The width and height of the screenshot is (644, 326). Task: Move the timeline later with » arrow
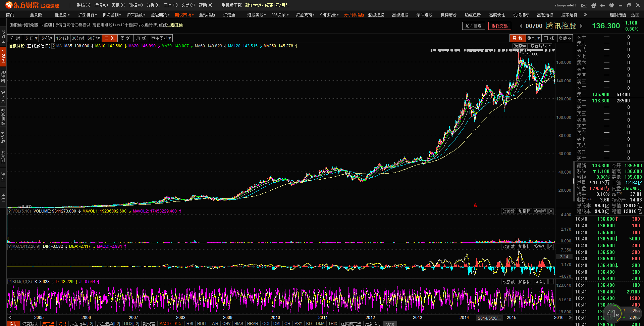pos(570,317)
